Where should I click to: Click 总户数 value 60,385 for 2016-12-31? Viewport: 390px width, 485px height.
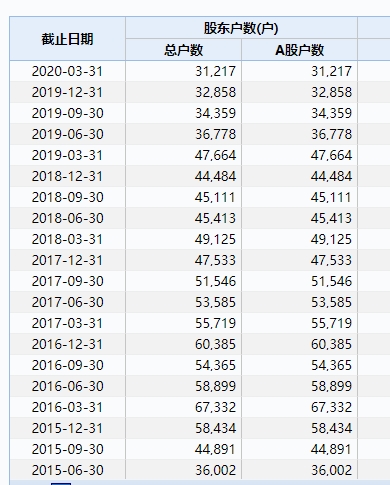tap(215, 344)
